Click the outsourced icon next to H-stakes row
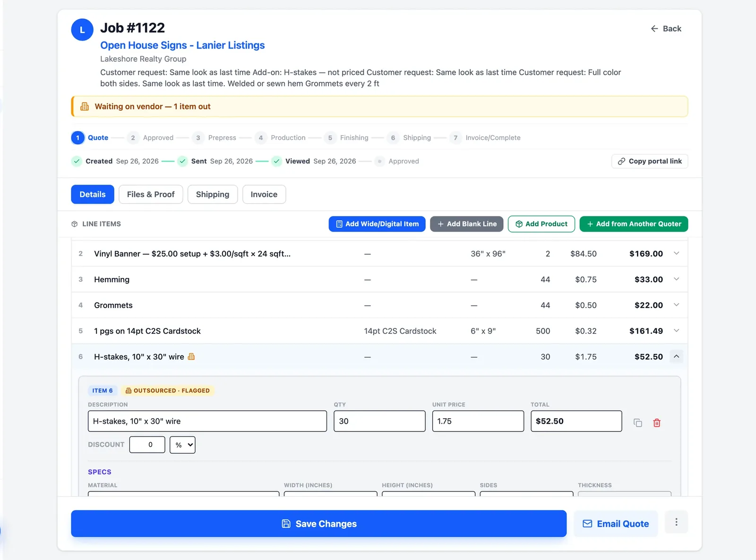The width and height of the screenshot is (756, 560). [191, 357]
